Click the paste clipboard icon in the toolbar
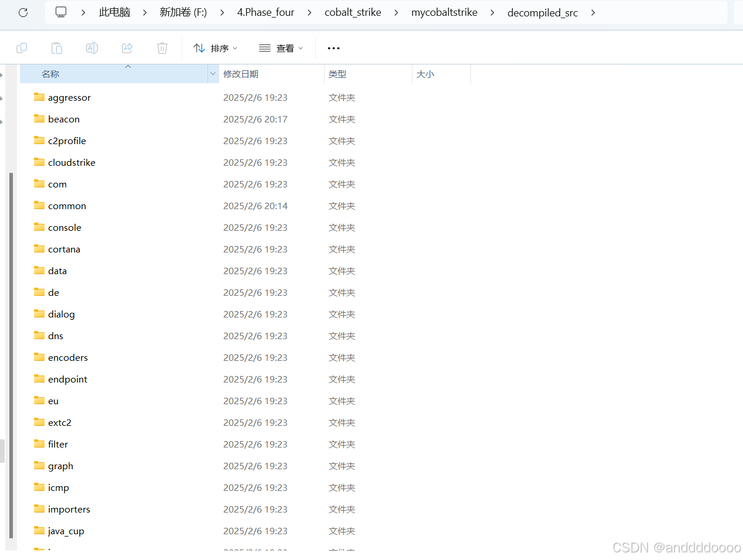This screenshot has height=560, width=743. pos(57,48)
